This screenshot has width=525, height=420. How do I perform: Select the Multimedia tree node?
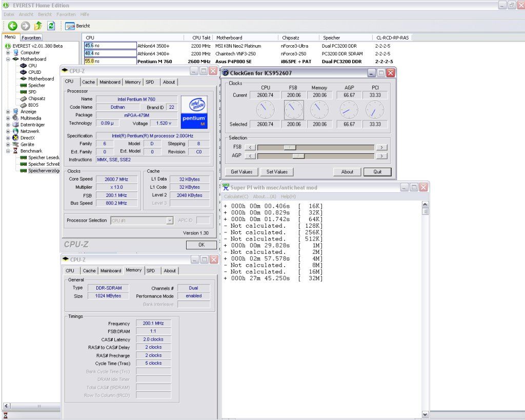pos(30,118)
